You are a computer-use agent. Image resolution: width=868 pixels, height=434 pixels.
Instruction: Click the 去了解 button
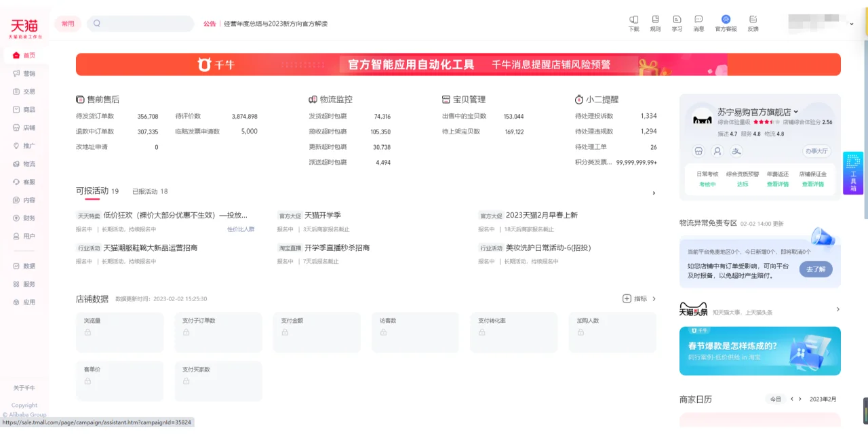[816, 269]
